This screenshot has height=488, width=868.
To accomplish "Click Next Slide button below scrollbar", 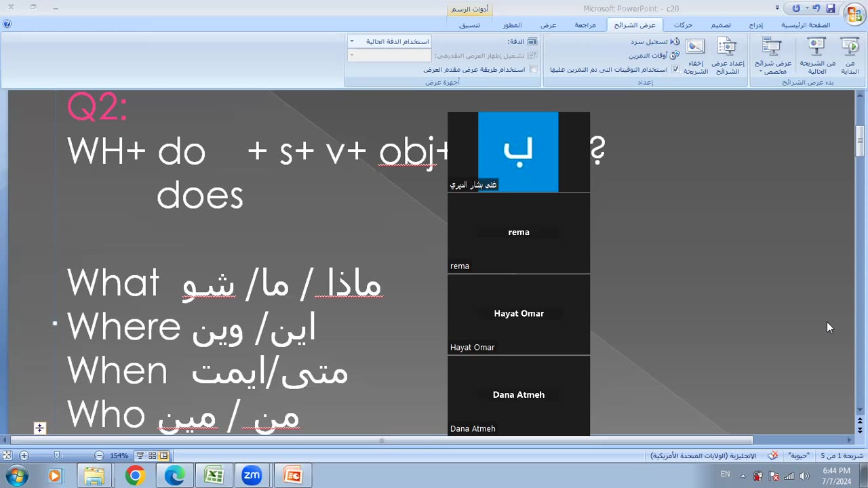I will click(860, 430).
